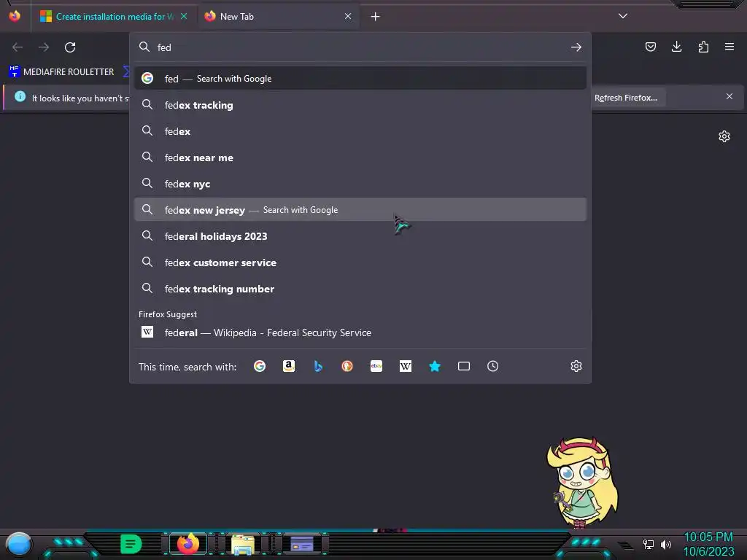The width and height of the screenshot is (747, 560).
Task: Open Firefox from taskbar
Action: pos(188,544)
